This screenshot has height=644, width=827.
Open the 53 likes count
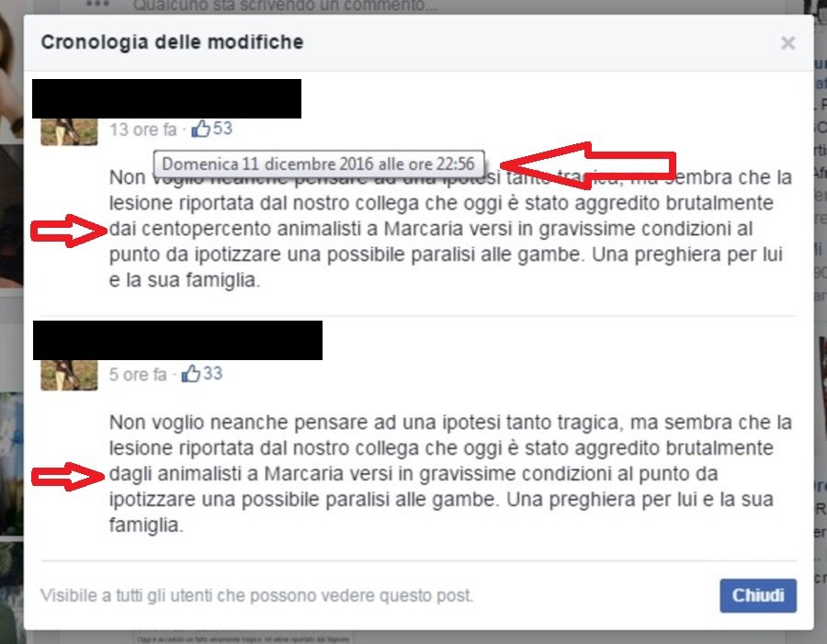[222, 129]
